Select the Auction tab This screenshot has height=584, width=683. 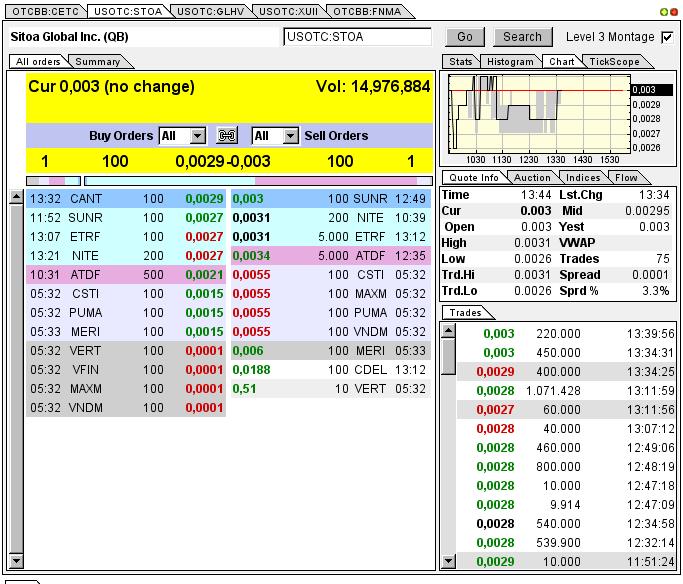[x=531, y=178]
